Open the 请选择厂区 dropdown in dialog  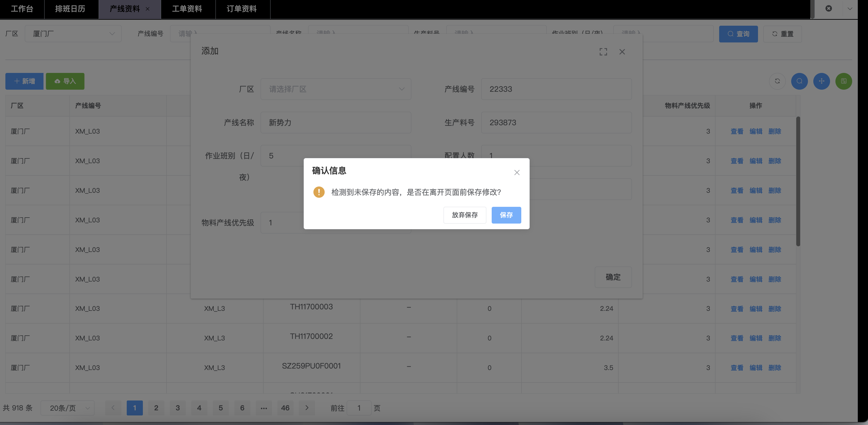(335, 89)
